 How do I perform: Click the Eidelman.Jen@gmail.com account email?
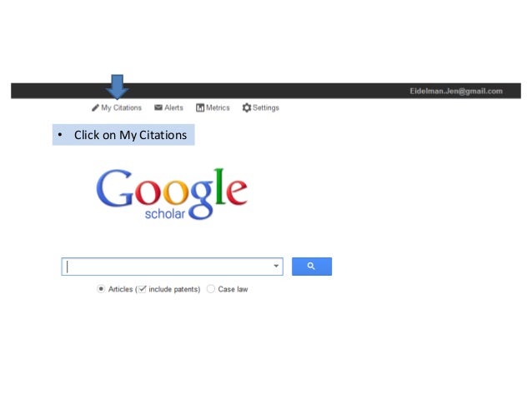pos(456,91)
